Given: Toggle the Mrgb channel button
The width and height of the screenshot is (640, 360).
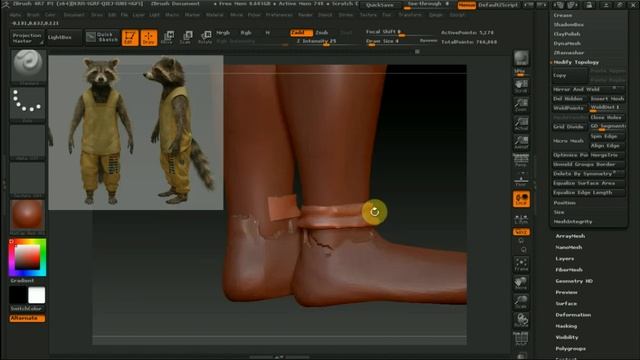Looking at the screenshot, I should pos(223,33).
